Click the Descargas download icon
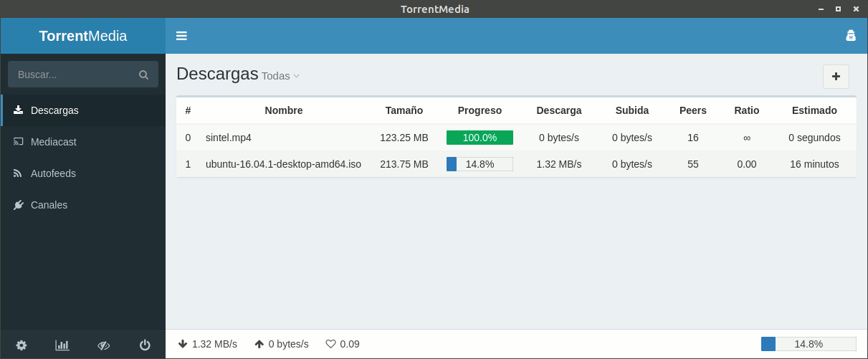Viewport: 868px width, 359px height. (19, 110)
